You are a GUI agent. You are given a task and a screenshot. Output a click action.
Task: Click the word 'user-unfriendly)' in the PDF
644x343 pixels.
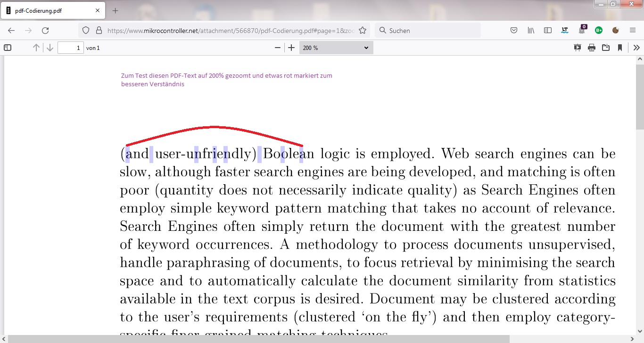click(x=206, y=154)
